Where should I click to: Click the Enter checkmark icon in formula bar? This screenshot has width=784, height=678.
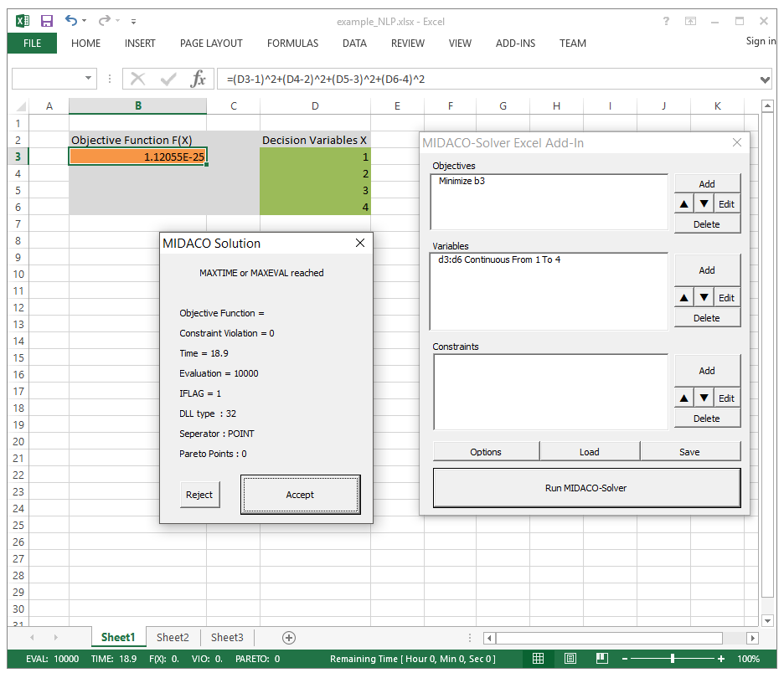point(168,79)
